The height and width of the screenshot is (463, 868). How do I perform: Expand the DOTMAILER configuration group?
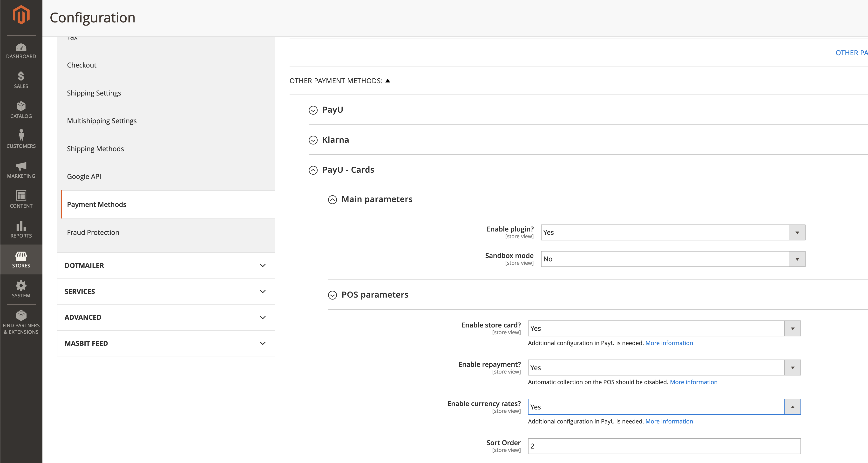tap(166, 266)
